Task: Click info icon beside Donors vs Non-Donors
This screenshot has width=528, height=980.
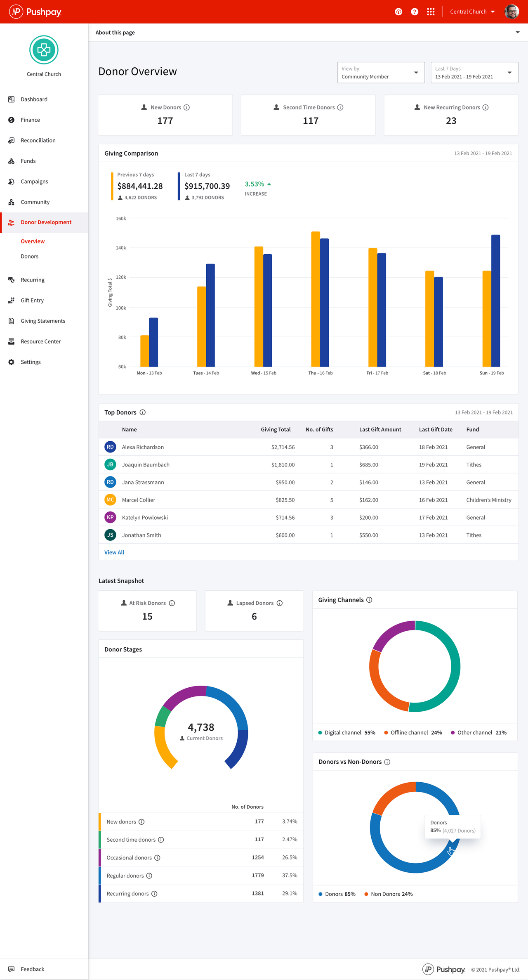Action: pos(387,762)
